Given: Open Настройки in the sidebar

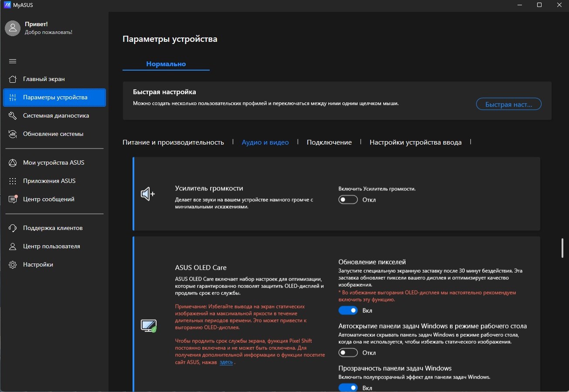Looking at the screenshot, I should 55,264.
